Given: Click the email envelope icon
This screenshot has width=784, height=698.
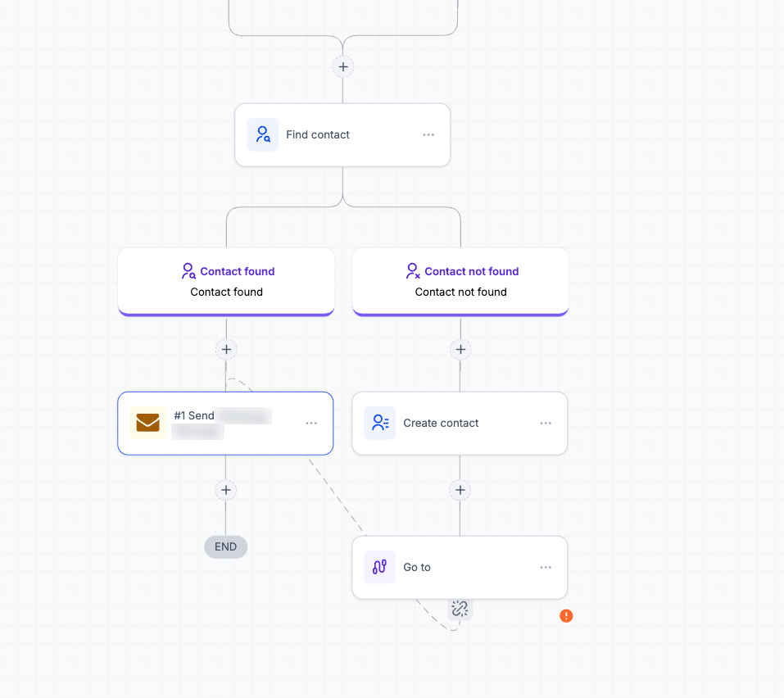Looking at the screenshot, I should pyautogui.click(x=148, y=423).
